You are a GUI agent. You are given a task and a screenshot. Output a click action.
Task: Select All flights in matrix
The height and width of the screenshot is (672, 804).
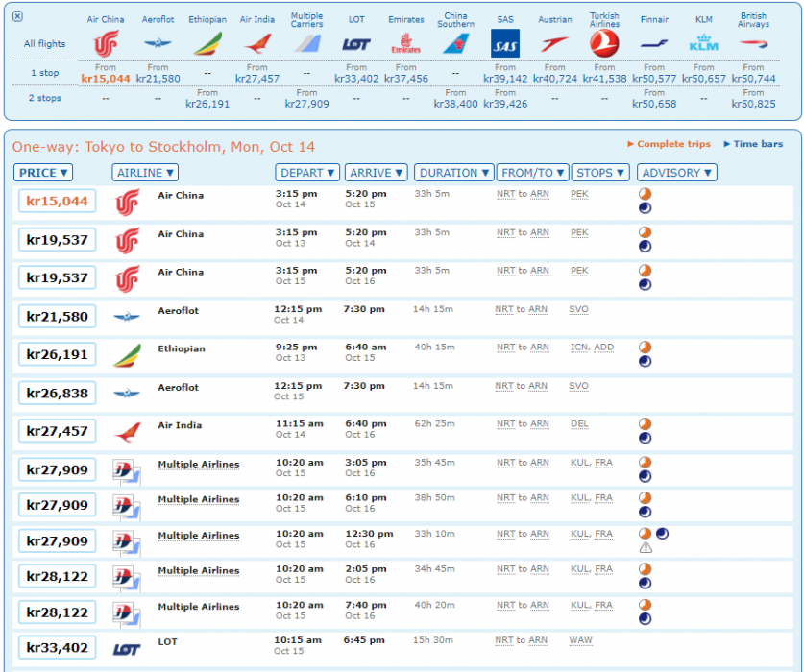[x=44, y=44]
